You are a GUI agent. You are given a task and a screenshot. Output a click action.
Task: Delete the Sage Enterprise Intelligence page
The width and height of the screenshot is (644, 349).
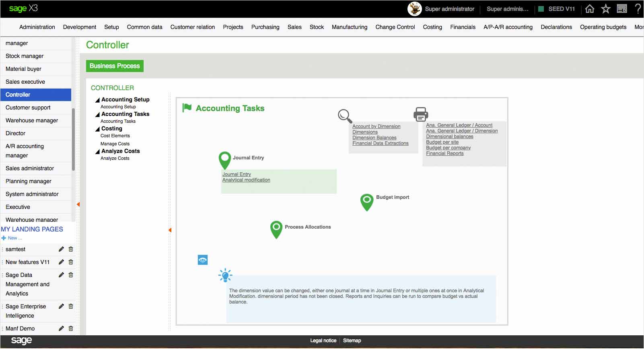coord(71,306)
